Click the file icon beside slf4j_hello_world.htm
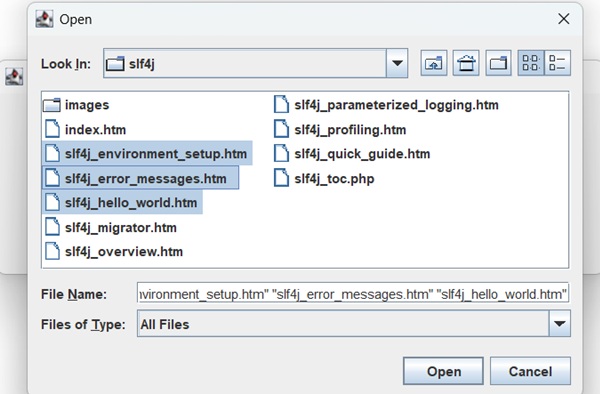600x394 pixels. click(x=52, y=202)
